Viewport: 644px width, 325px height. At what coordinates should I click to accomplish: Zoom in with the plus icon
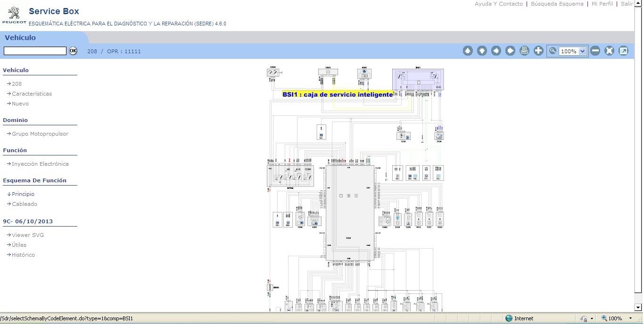click(538, 51)
